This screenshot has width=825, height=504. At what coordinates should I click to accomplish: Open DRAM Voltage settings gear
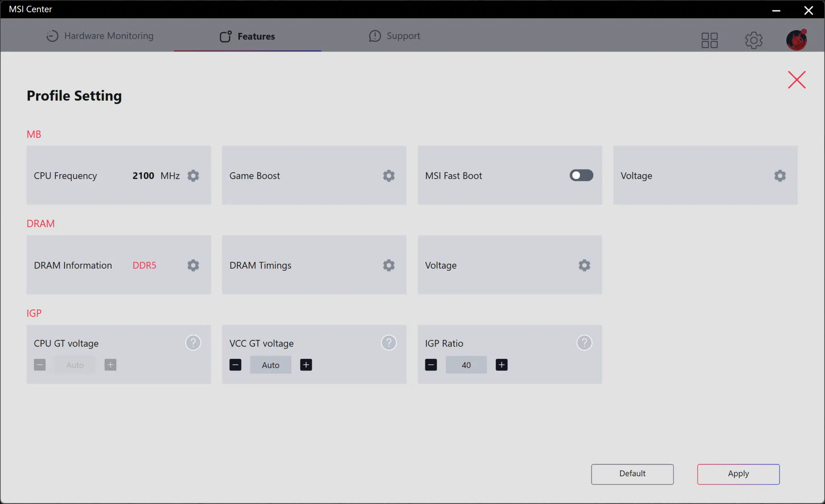(x=585, y=265)
